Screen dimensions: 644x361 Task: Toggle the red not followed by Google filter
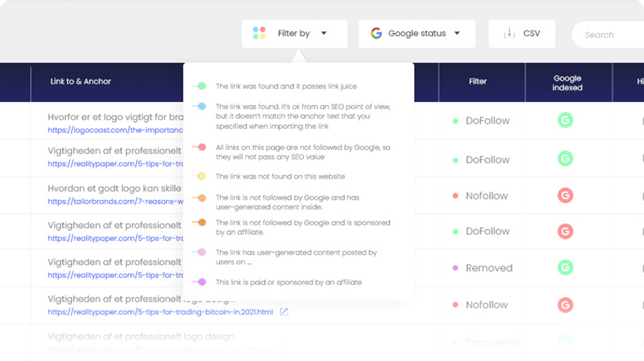pyautogui.click(x=199, y=147)
